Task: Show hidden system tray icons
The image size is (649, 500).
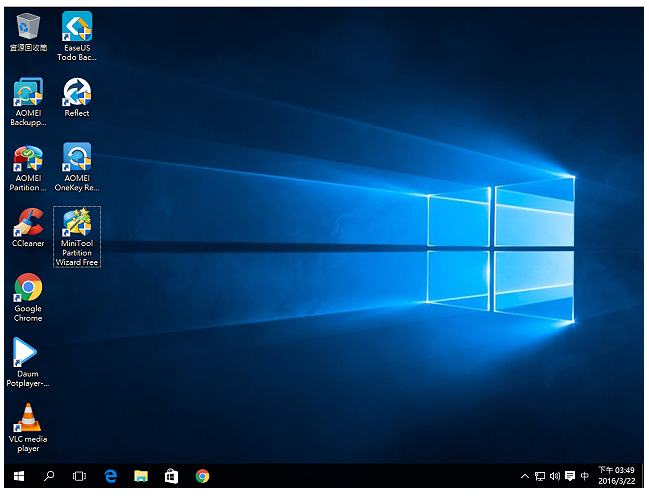Action: (x=524, y=476)
